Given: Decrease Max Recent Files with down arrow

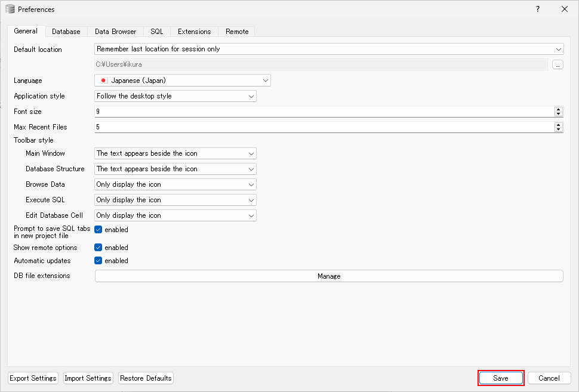Looking at the screenshot, I should click(x=559, y=129).
